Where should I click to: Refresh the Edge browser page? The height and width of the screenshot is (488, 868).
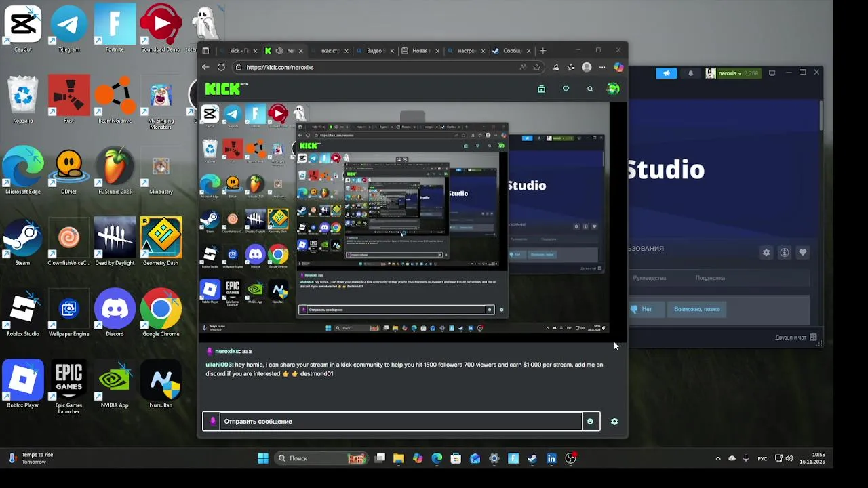221,67
